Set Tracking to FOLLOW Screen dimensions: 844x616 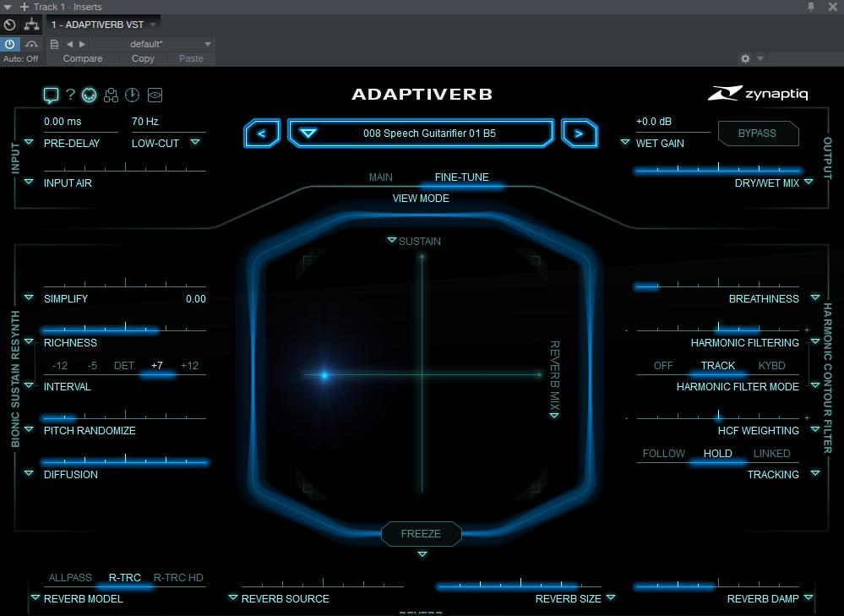pos(664,454)
